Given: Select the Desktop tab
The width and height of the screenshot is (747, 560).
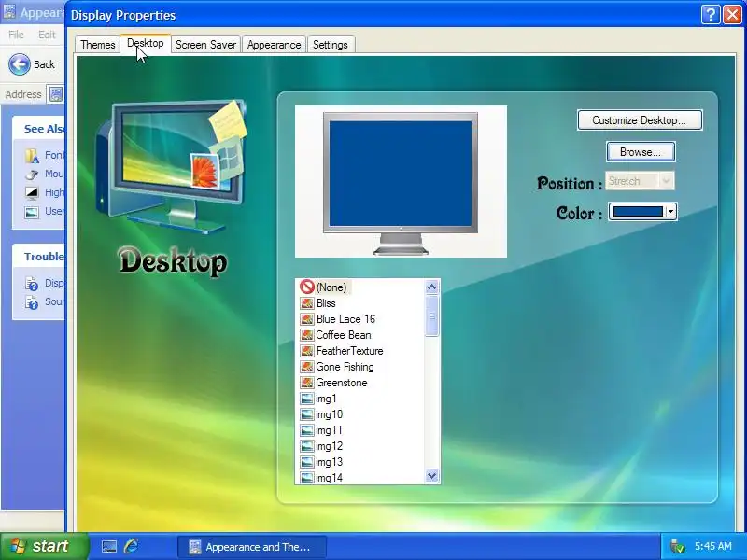Looking at the screenshot, I should click(146, 43).
